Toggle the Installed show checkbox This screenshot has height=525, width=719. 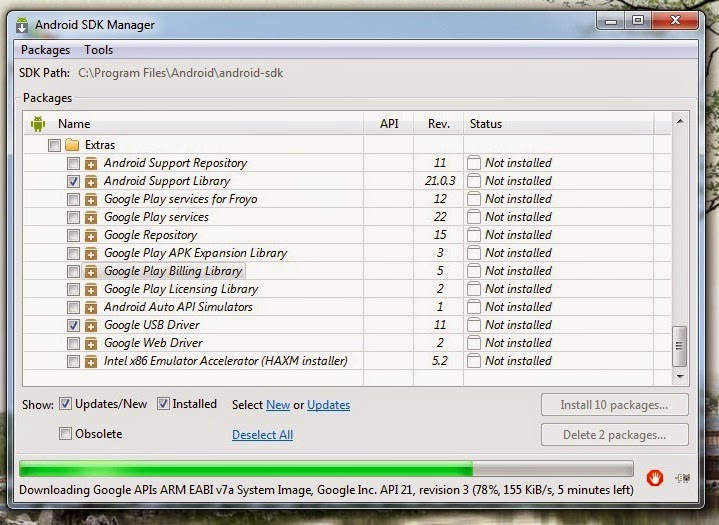coord(163,403)
